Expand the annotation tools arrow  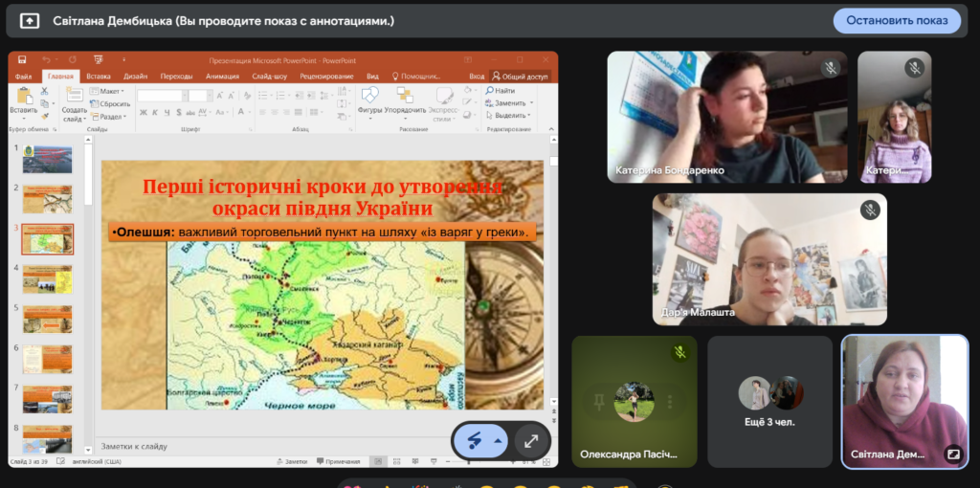tap(498, 441)
